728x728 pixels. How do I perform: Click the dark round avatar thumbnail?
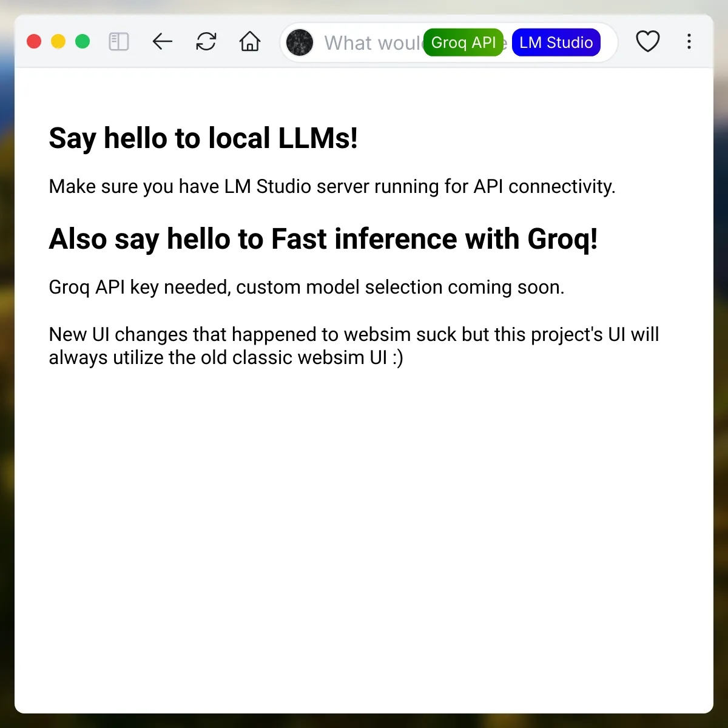point(300,42)
